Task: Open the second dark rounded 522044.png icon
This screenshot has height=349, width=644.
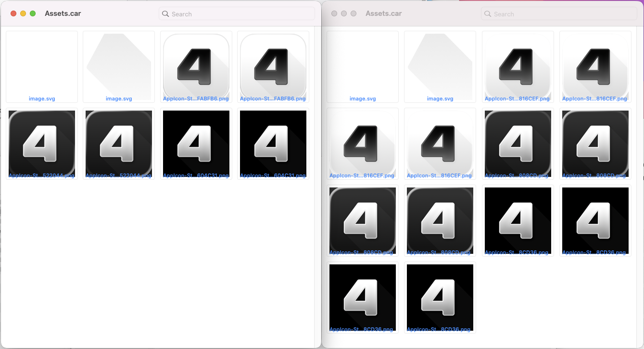Action: click(x=119, y=143)
